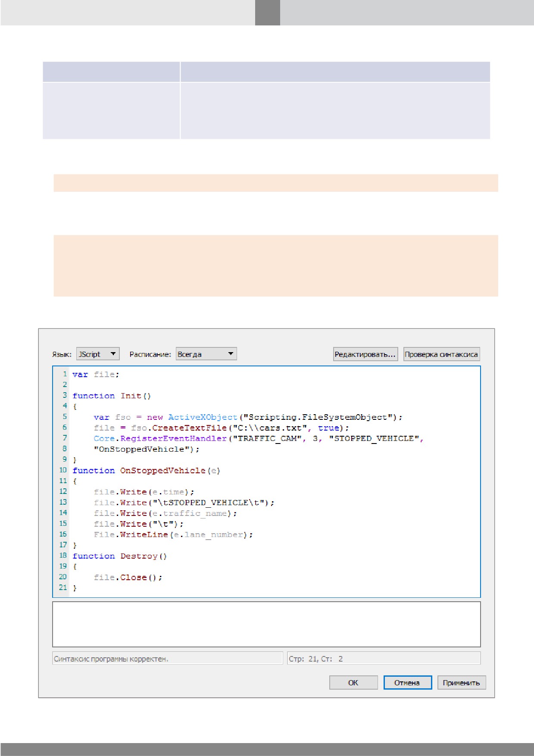Screen dimensions: 534x756
Task: Click the 'var file;' code line
Action: (96, 374)
